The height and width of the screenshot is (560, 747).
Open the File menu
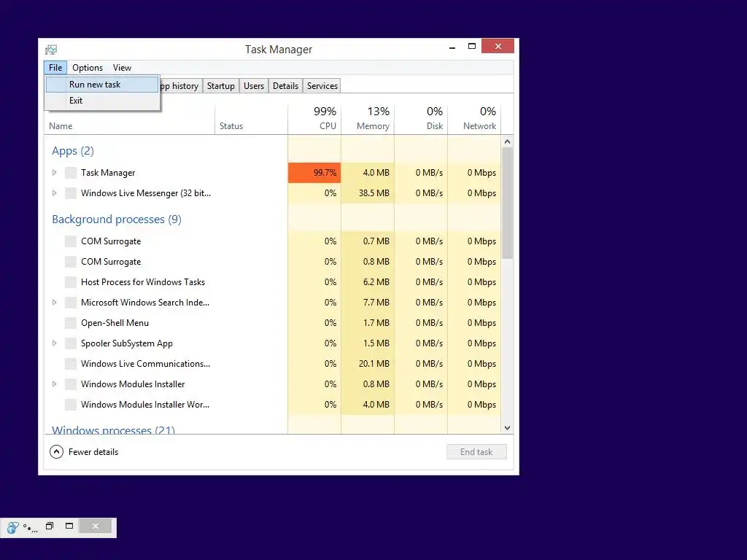coord(55,68)
